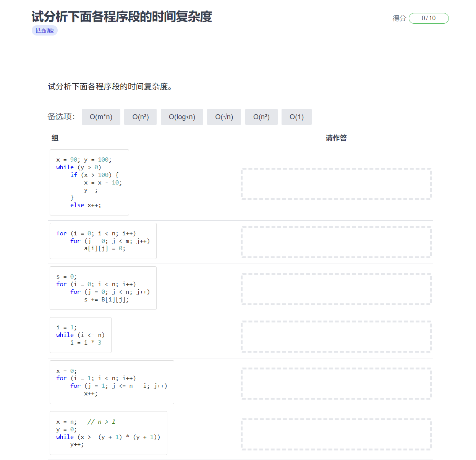
Task: Click the title 试分析下面各程序段的时间复杂度
Action: 122,17
